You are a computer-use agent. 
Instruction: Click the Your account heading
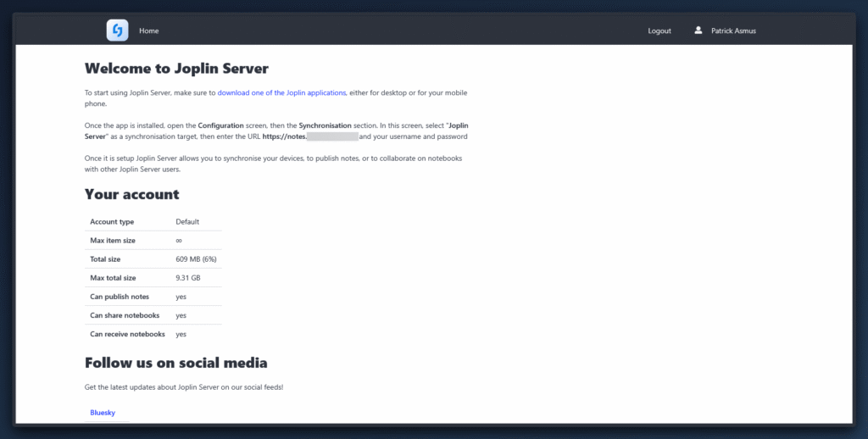coord(131,194)
